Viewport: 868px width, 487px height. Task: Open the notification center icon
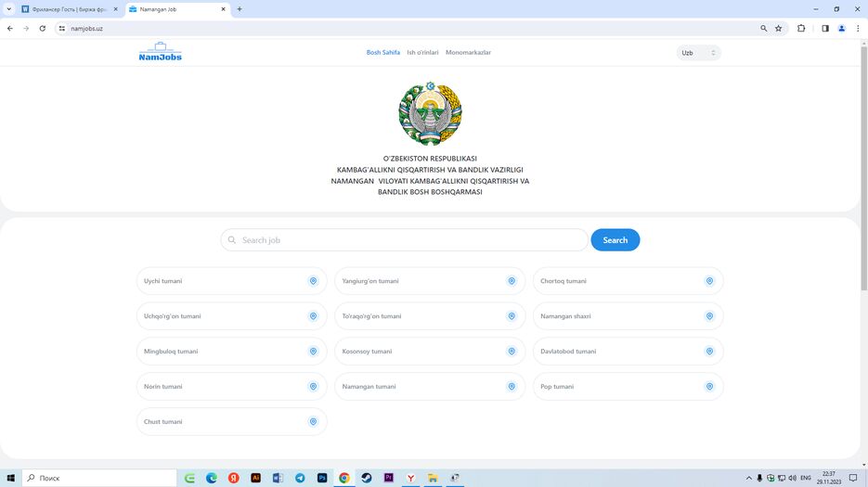(853, 478)
